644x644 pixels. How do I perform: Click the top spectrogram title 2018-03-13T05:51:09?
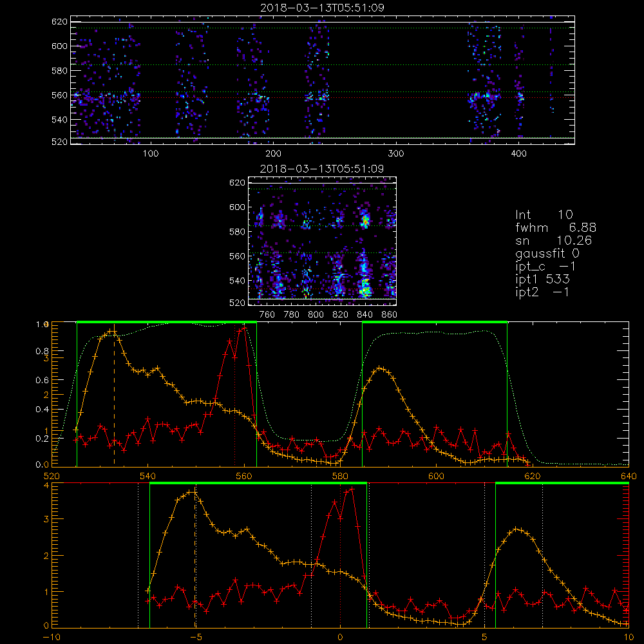322,8
